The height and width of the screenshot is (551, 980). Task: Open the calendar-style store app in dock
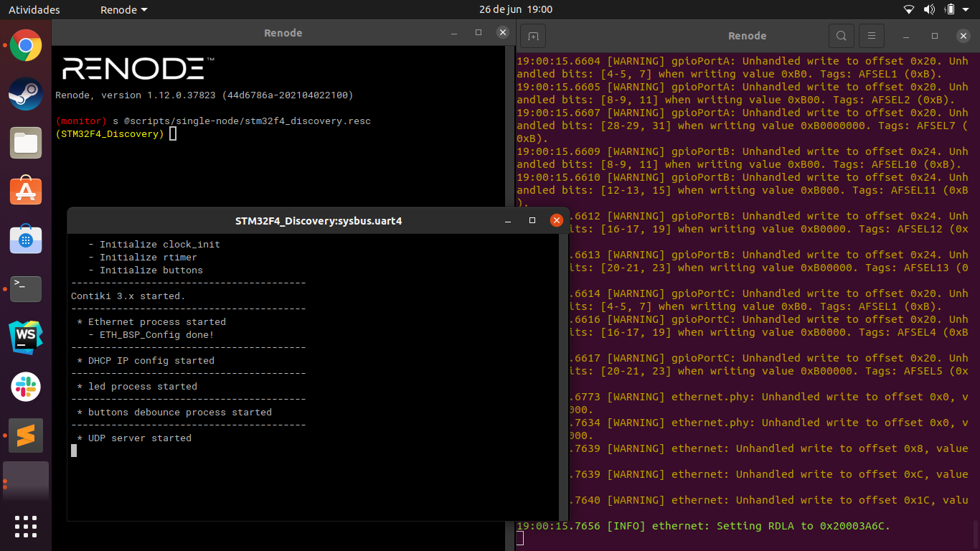click(26, 240)
